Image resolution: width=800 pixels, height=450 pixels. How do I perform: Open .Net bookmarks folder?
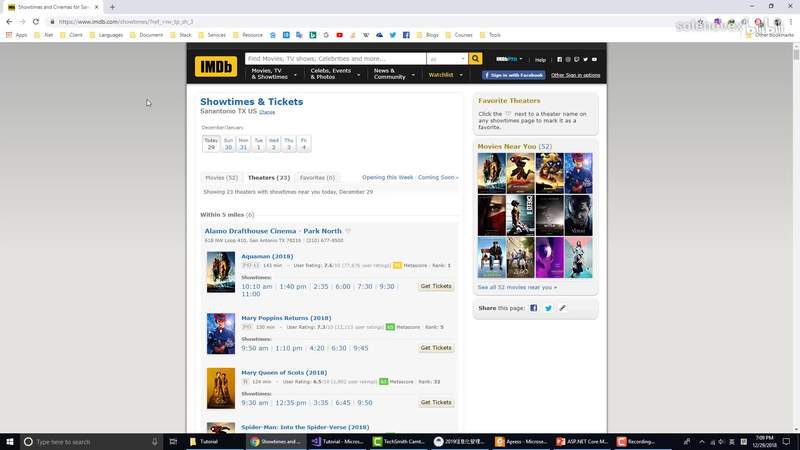point(44,35)
